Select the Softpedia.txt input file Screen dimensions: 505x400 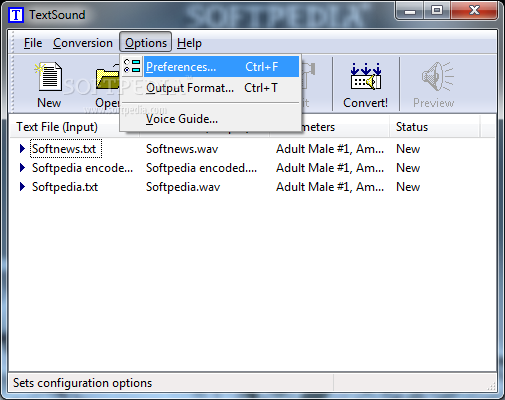click(65, 187)
